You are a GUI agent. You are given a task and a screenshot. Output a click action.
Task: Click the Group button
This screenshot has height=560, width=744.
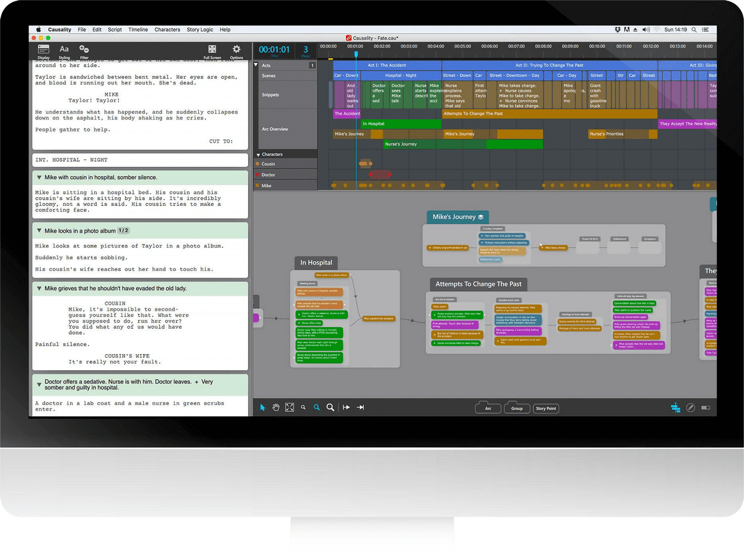(516, 408)
